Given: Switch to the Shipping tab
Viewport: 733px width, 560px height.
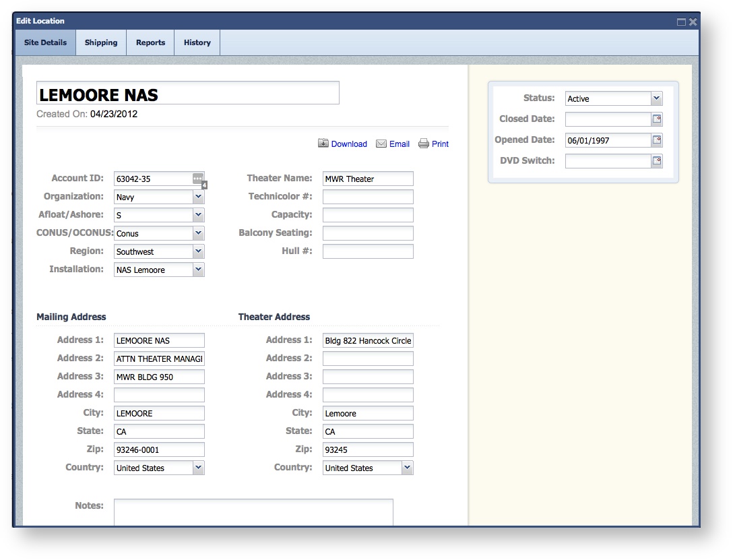Looking at the screenshot, I should point(101,42).
